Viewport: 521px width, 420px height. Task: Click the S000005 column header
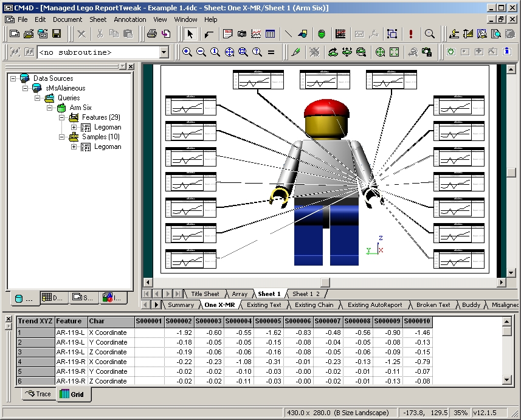pos(268,321)
